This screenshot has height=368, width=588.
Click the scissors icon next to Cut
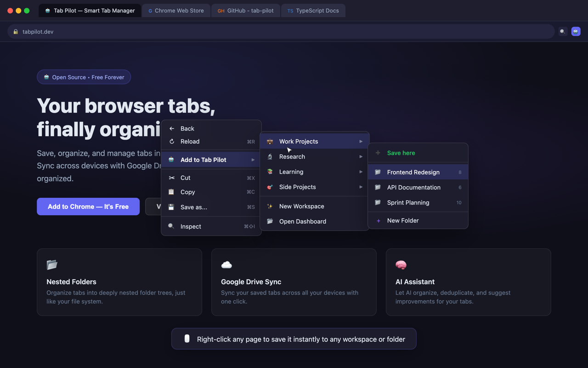[x=171, y=178]
